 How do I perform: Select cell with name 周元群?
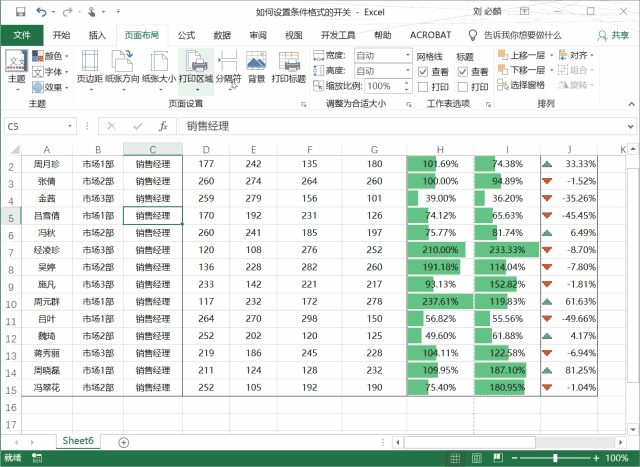(x=47, y=302)
